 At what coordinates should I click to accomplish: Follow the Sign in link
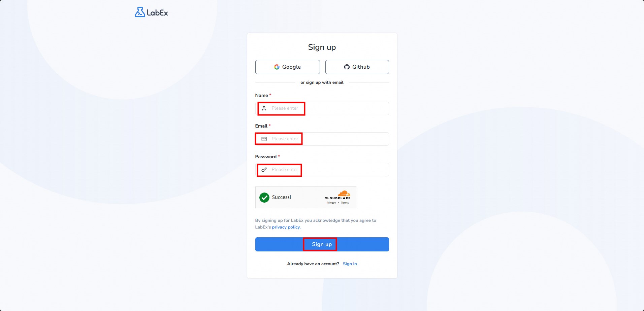[350, 264]
